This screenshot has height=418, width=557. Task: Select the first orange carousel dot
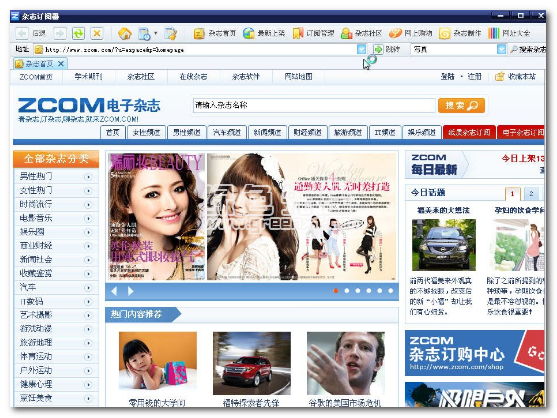[x=336, y=291]
